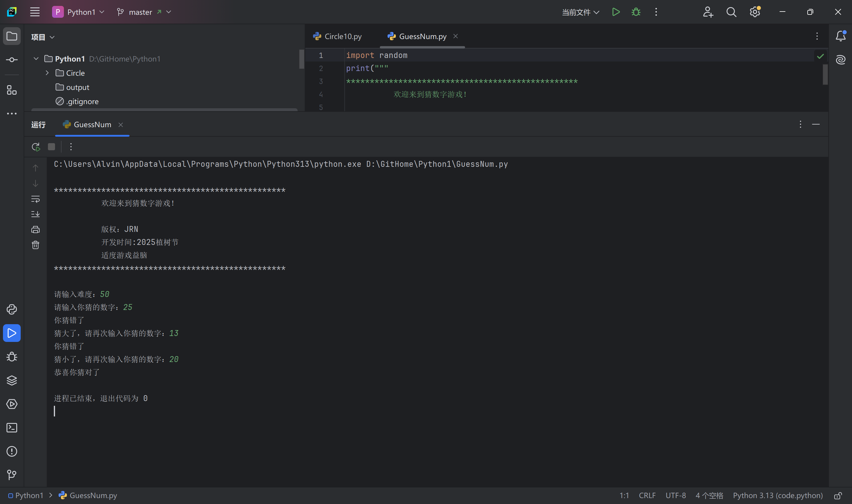
Task: Toggle soft-wrap in run console
Action: point(35,199)
